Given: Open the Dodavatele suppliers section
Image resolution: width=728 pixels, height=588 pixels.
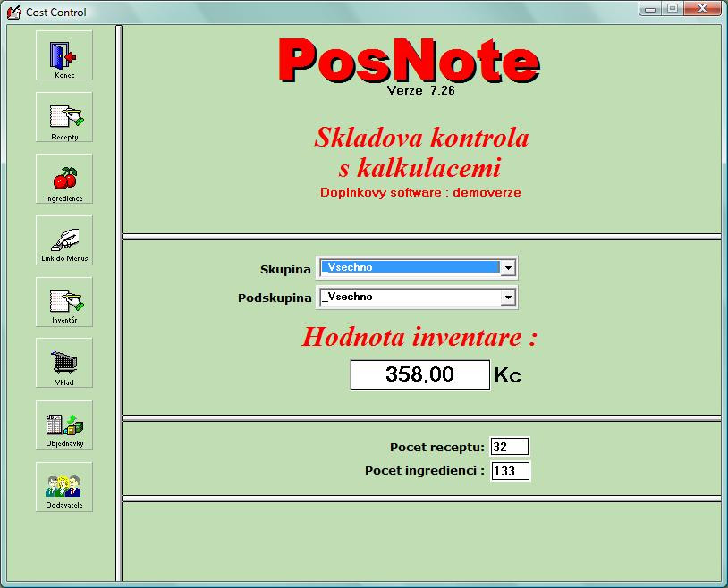Looking at the screenshot, I should click(x=64, y=487).
